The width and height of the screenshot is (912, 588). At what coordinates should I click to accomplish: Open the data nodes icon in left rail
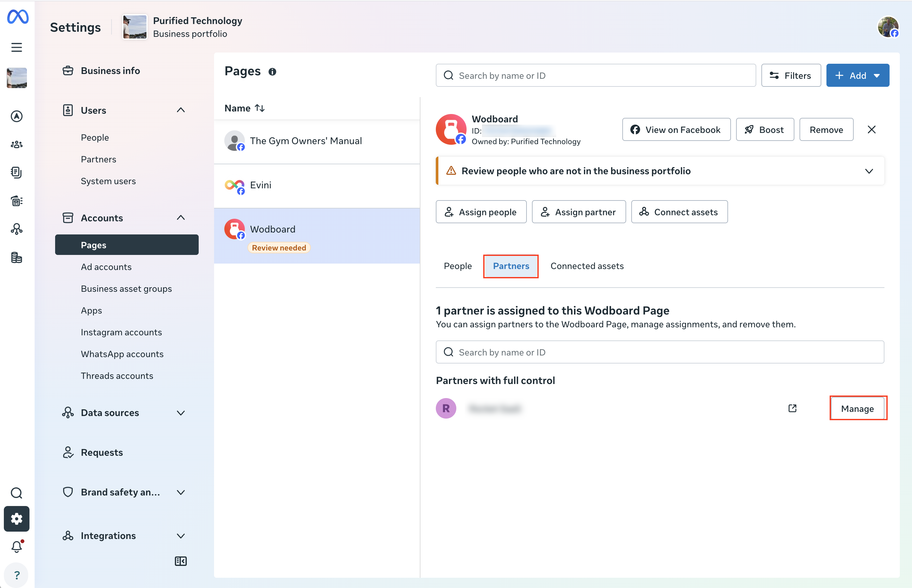point(16,229)
